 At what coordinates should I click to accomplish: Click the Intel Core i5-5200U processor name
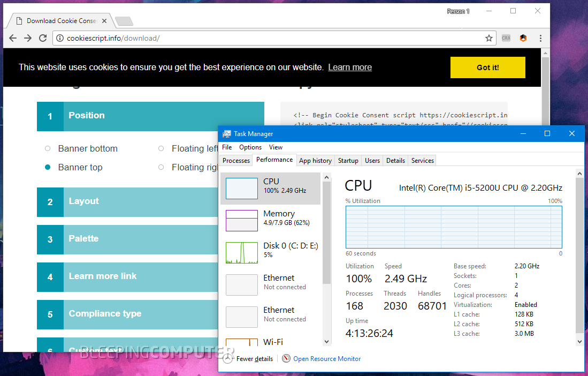pos(480,187)
